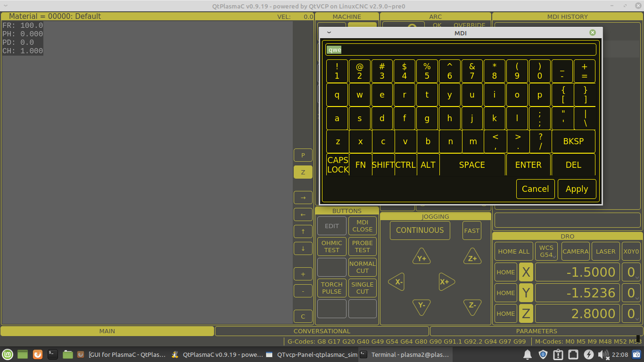Clear preview with C button
This screenshot has height=362, width=644.
303,316
